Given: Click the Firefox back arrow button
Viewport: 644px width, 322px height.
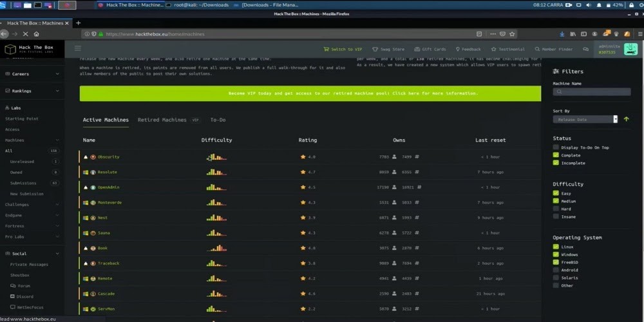Looking at the screenshot, I should pyautogui.click(x=5, y=33).
